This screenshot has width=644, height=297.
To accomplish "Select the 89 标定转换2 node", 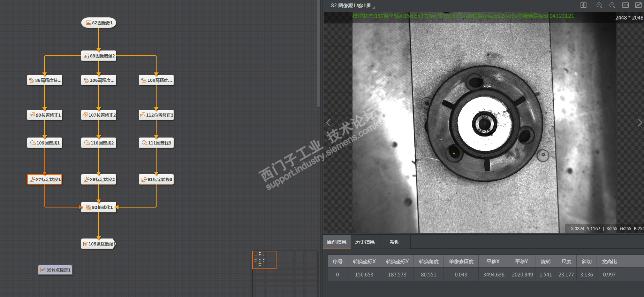I will tap(99, 179).
